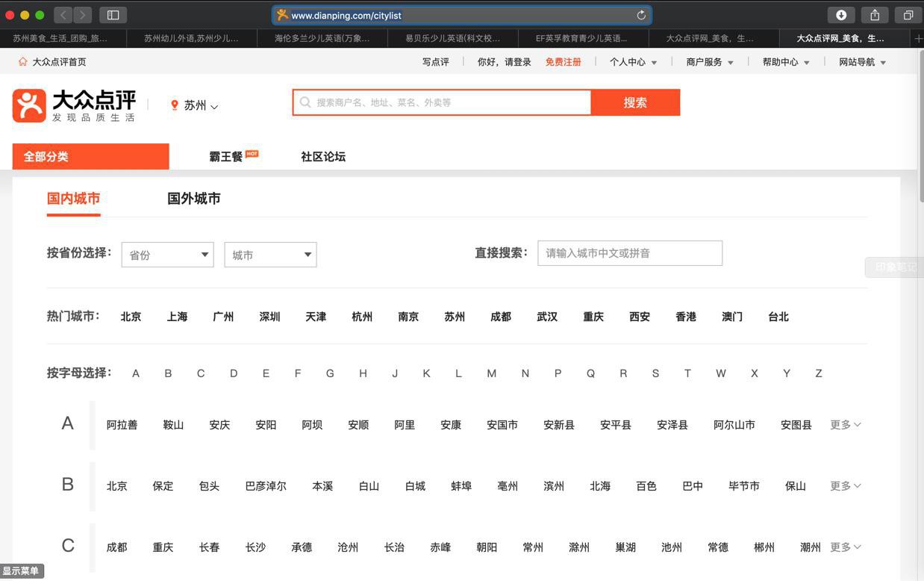The image size is (924, 581).
Task: Open the 易贝乐少儿英语 browser tab
Action: point(452,38)
